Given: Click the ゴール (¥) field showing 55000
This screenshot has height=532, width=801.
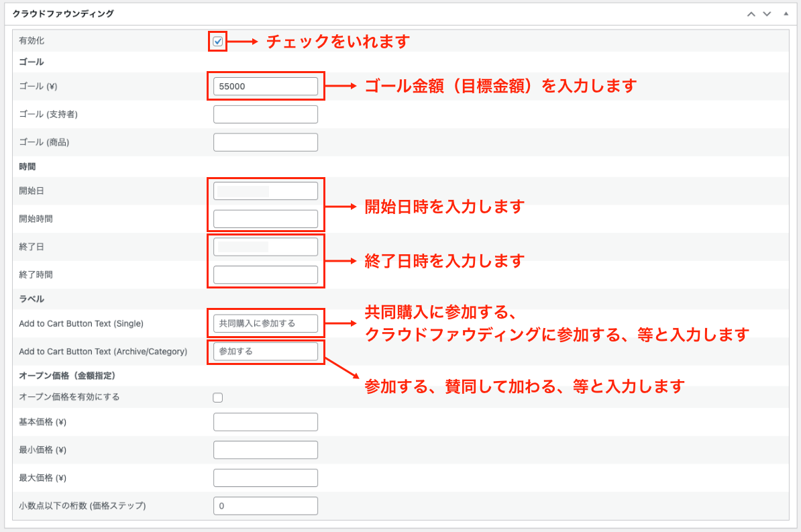Looking at the screenshot, I should click(x=265, y=87).
